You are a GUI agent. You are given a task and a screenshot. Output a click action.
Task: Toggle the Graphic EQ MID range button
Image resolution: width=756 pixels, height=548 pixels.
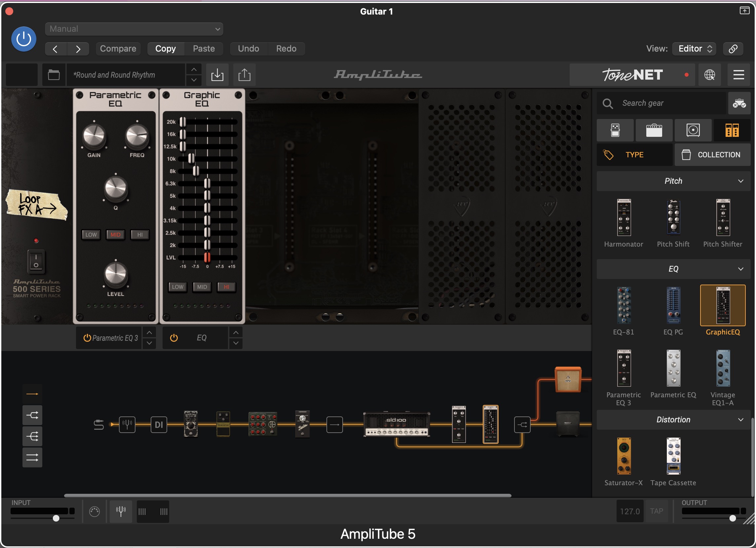(202, 287)
